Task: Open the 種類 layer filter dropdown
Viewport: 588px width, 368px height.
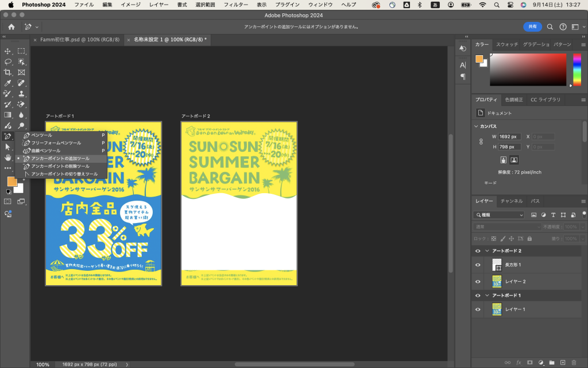Action: click(x=498, y=214)
